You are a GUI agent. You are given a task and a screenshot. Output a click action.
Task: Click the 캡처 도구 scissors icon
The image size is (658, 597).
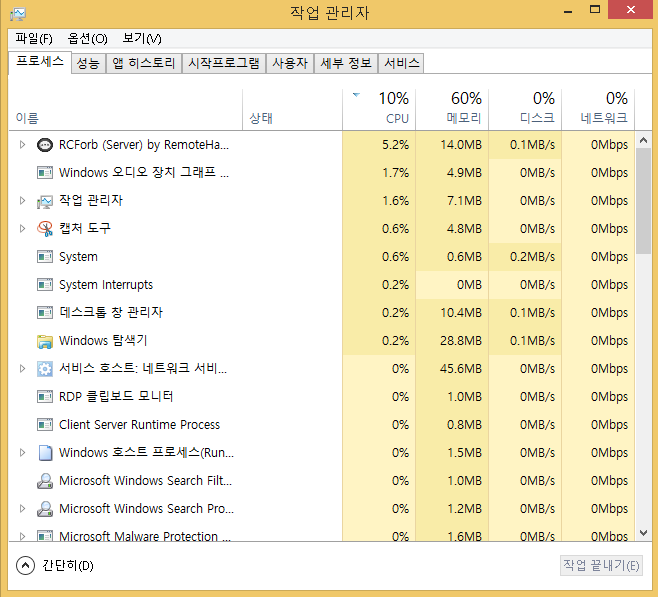coord(45,229)
